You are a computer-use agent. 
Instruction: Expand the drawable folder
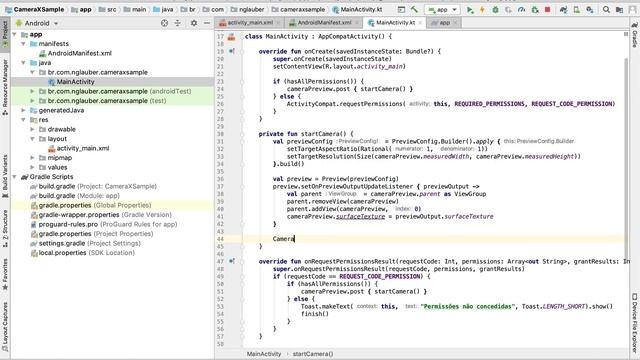[x=32, y=129]
